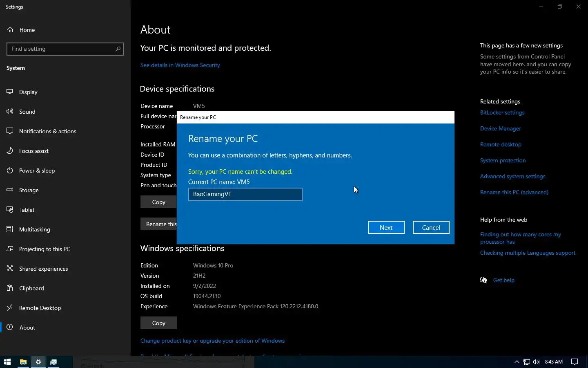Click the Clipboard icon in sidebar
The width and height of the screenshot is (588, 368).
(x=10, y=288)
